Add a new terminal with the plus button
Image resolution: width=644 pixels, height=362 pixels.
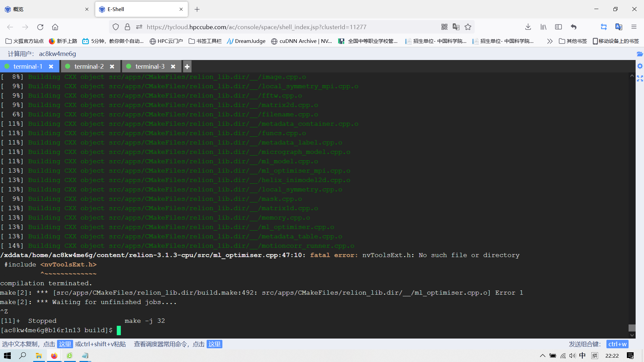pyautogui.click(x=187, y=67)
